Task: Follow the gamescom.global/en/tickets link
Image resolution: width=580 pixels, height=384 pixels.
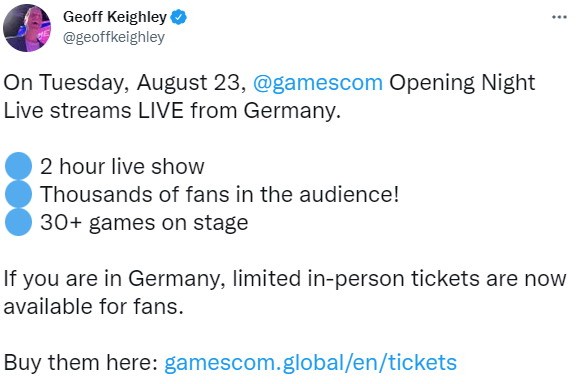Action: coord(310,363)
